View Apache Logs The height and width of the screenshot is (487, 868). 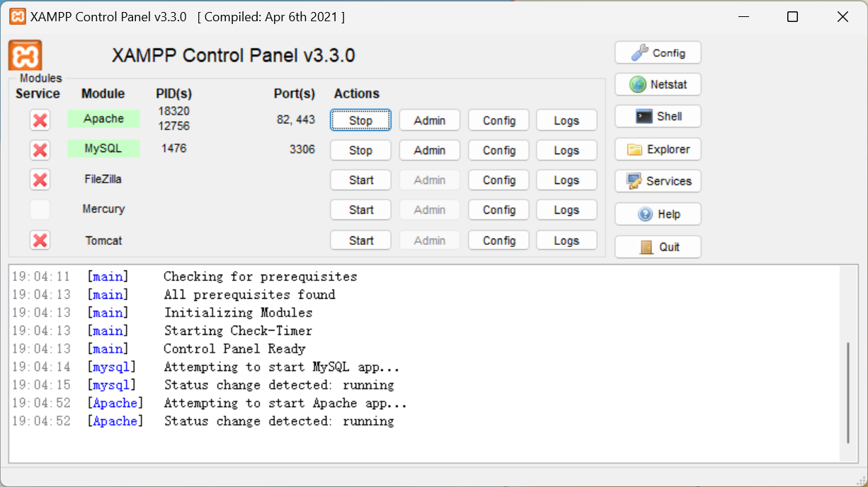tap(566, 120)
